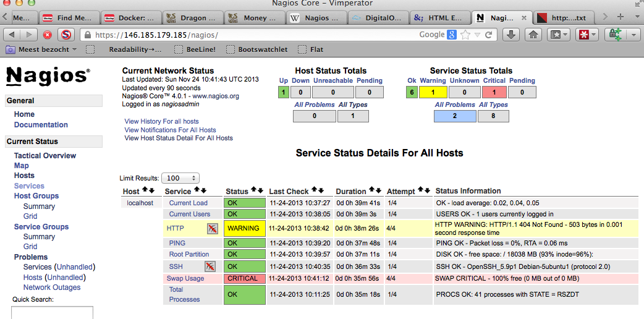644x319 pixels.
Task: Open the red asterisk extension dropdown
Action: click(587, 35)
